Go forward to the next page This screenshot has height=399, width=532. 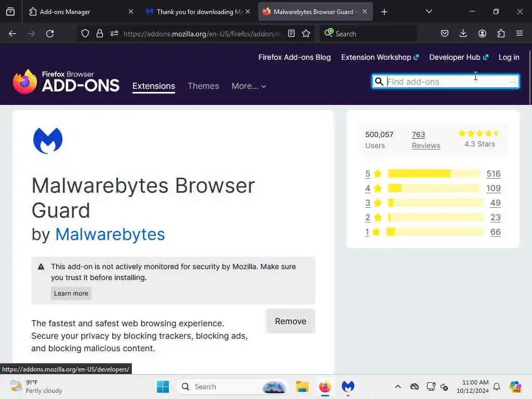coord(31,34)
